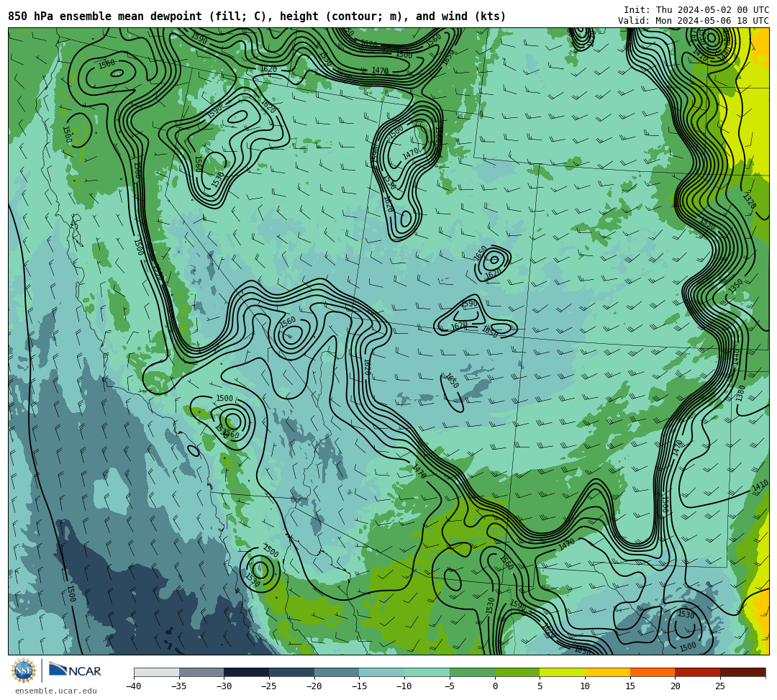Pick the light teal -15 to -10 swatch
The width and height of the screenshot is (777, 700).
click(x=382, y=672)
